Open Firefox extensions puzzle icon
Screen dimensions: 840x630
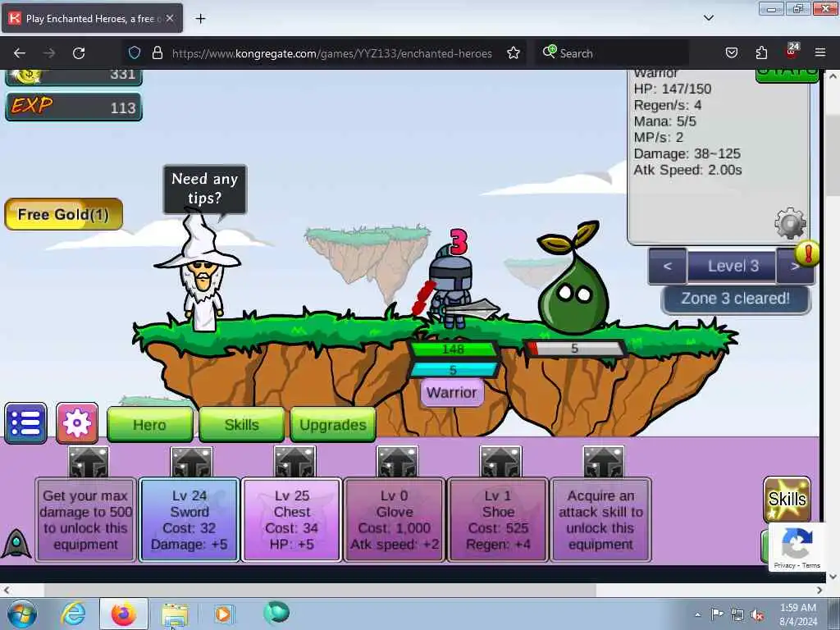(761, 53)
